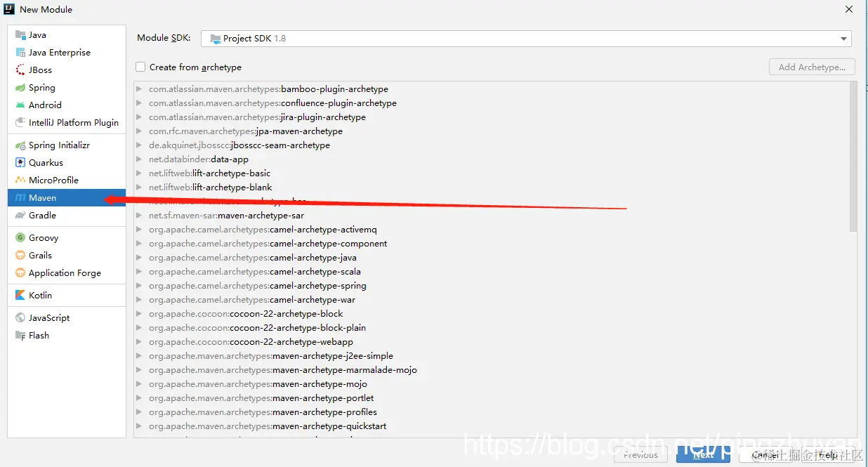Click the archetype list vertical scrollbar

coord(853,157)
